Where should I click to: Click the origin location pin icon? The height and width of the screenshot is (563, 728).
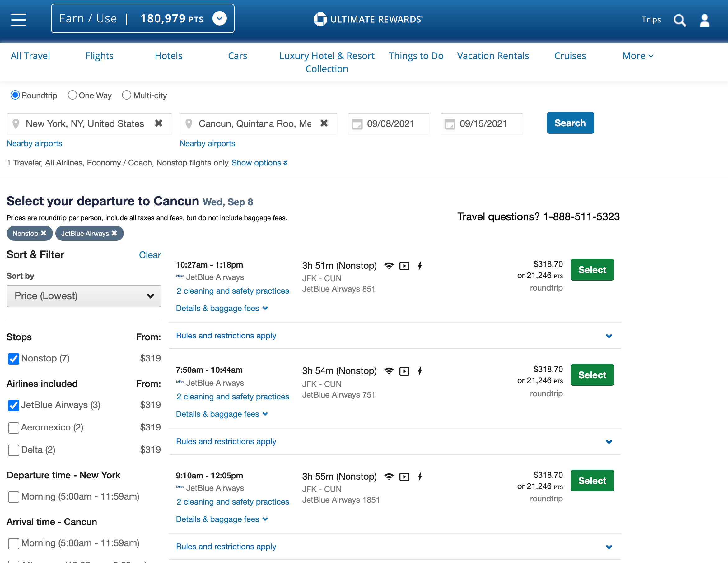point(16,124)
